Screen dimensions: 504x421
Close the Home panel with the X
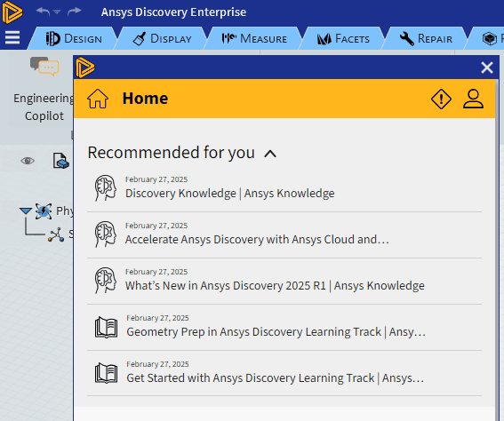tap(487, 68)
